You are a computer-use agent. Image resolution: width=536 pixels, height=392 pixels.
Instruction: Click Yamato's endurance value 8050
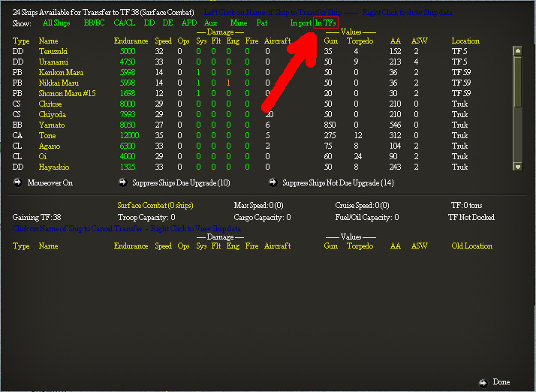click(x=128, y=125)
